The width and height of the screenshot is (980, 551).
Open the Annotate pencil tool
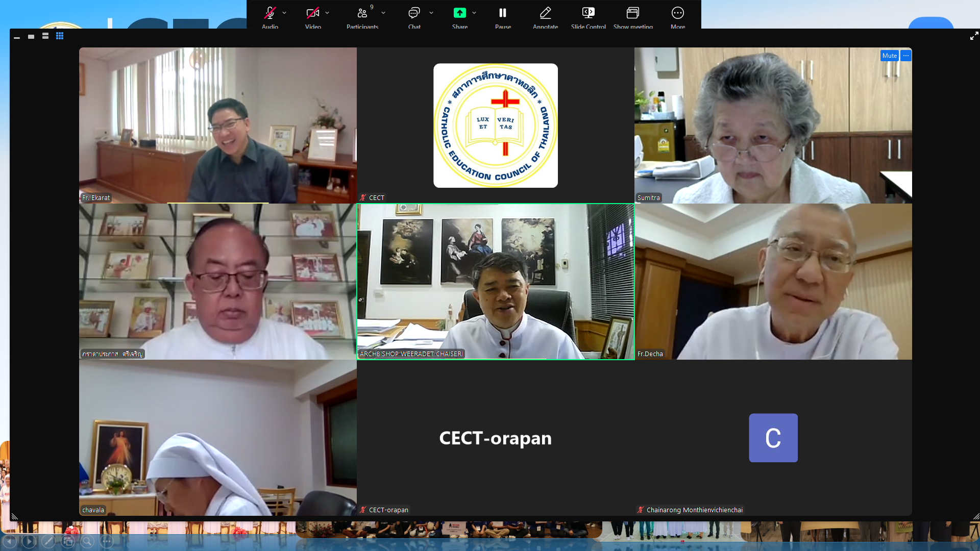[545, 13]
